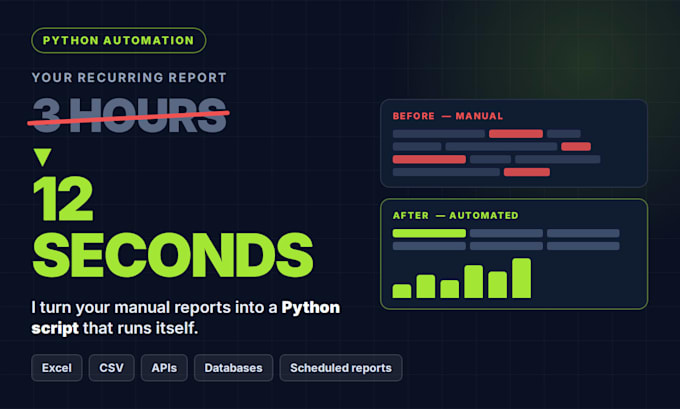Click the green highlighted cell in After card
680x409 pixels.
point(429,233)
